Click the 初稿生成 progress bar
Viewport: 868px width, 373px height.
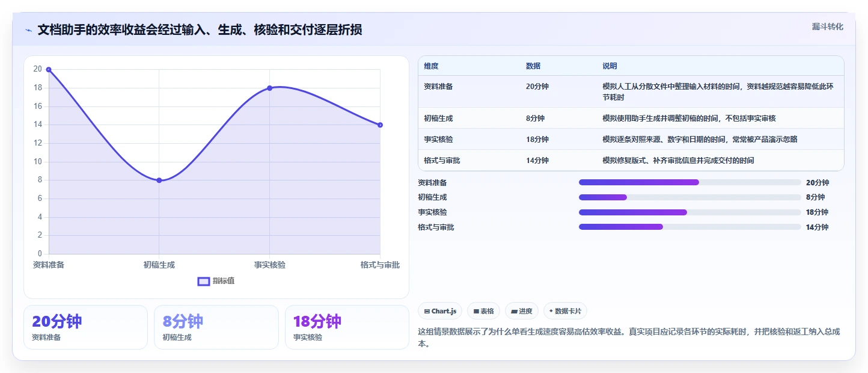690,197
